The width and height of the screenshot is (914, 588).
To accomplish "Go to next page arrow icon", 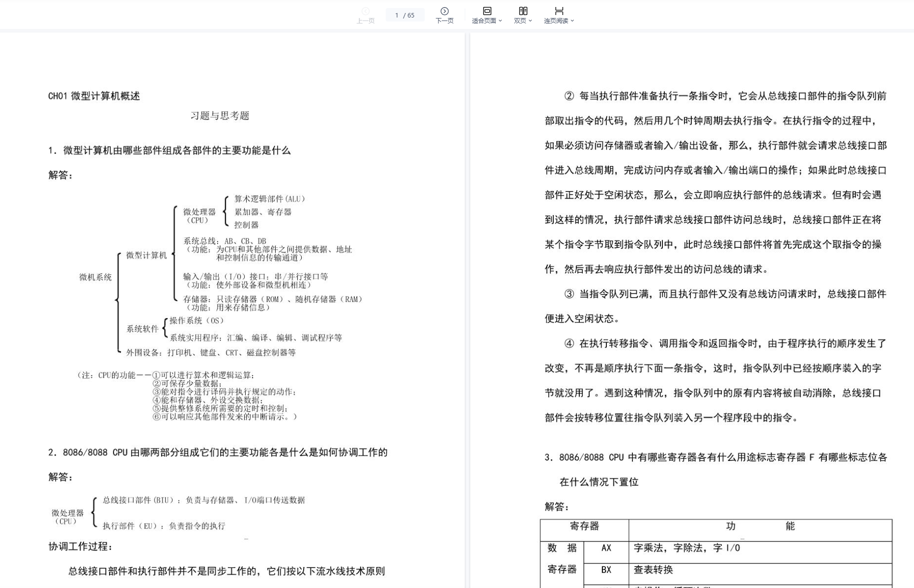I will pos(444,11).
